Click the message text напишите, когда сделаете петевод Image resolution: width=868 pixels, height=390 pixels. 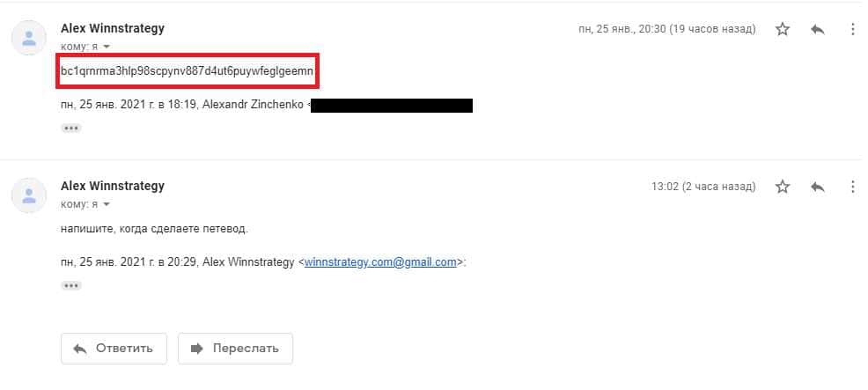pyautogui.click(x=154, y=229)
